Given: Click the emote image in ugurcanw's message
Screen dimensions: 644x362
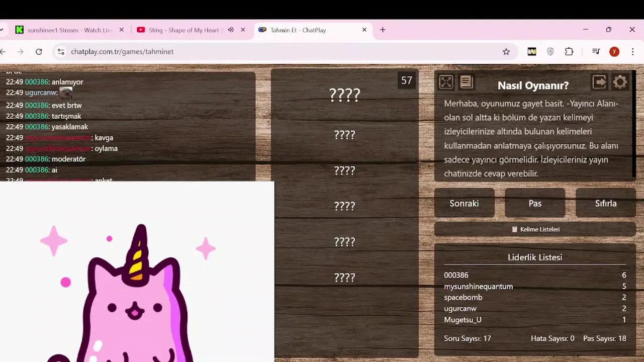Looking at the screenshot, I should (x=66, y=93).
